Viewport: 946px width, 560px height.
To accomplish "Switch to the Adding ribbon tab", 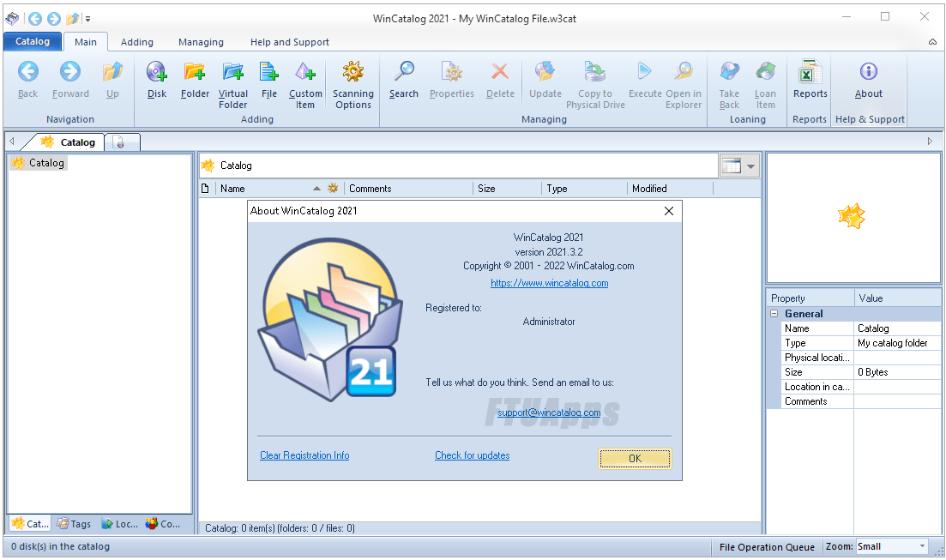I will (x=137, y=42).
